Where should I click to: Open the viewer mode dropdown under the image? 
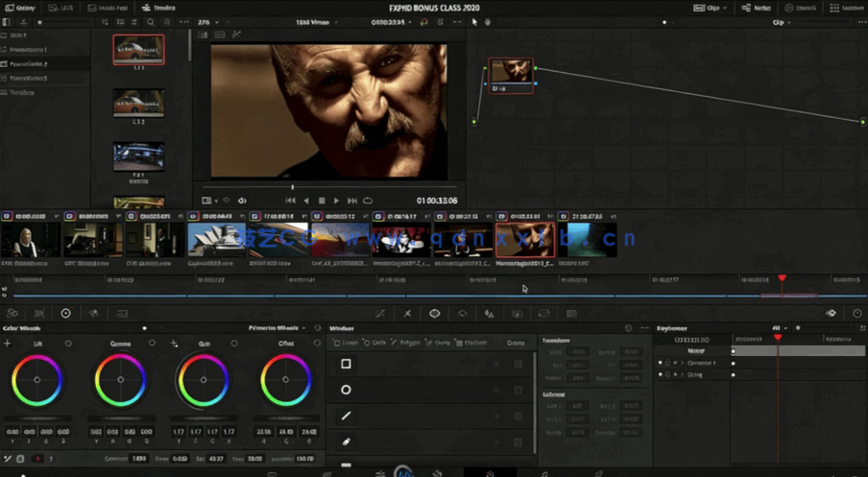click(209, 201)
